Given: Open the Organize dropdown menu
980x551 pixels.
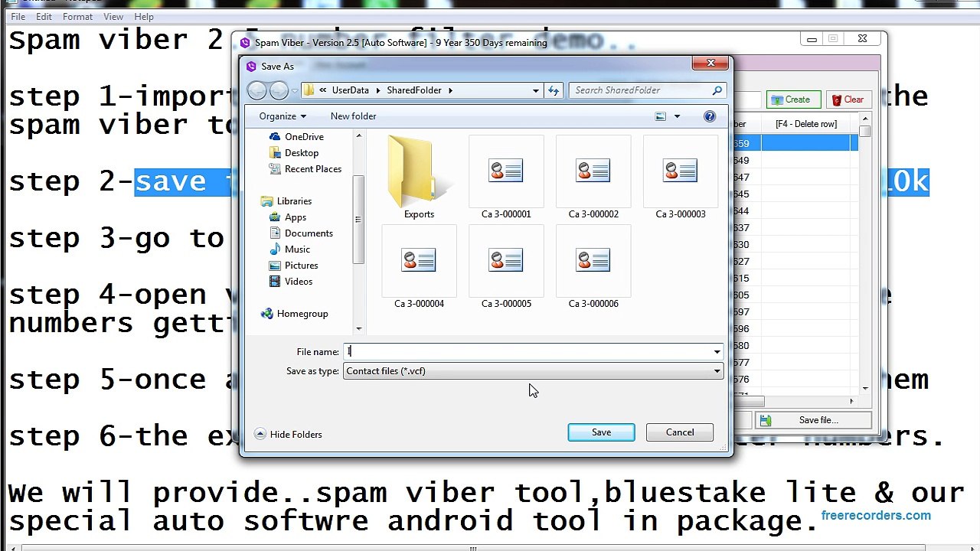Looking at the screenshot, I should click(x=283, y=116).
